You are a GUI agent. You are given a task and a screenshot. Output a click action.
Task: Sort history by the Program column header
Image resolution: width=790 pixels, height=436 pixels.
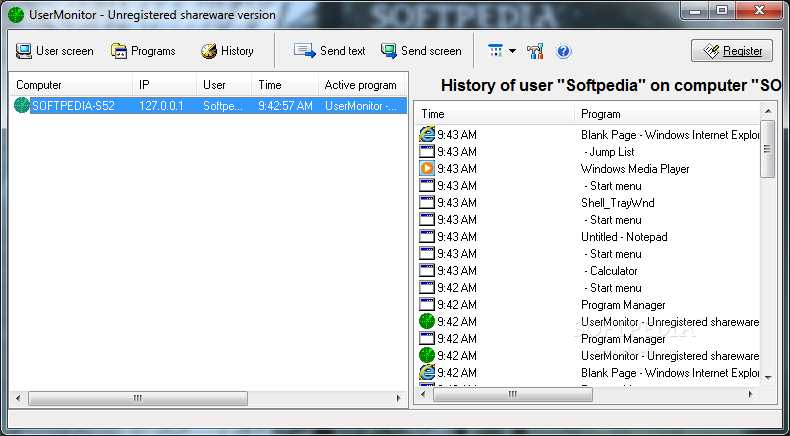(x=667, y=113)
